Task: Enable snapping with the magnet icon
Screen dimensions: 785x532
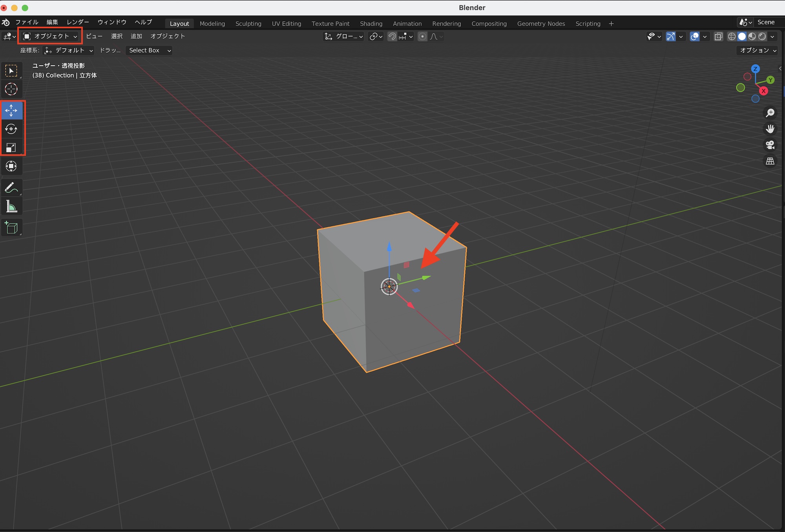Action: coord(392,36)
